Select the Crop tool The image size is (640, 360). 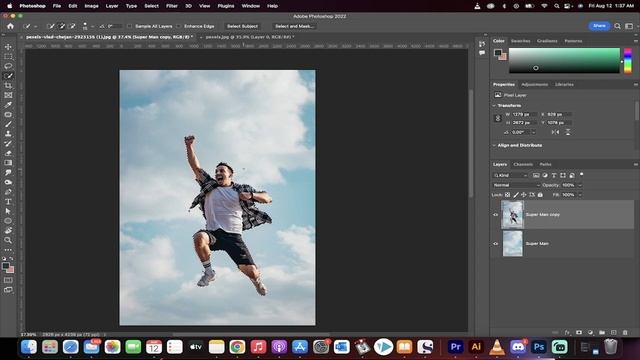pos(8,86)
